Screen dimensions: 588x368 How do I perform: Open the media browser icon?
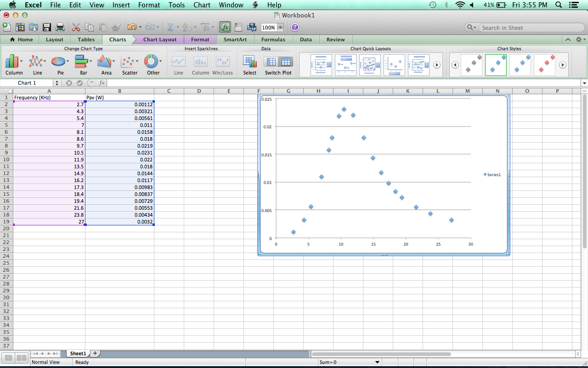point(252,27)
